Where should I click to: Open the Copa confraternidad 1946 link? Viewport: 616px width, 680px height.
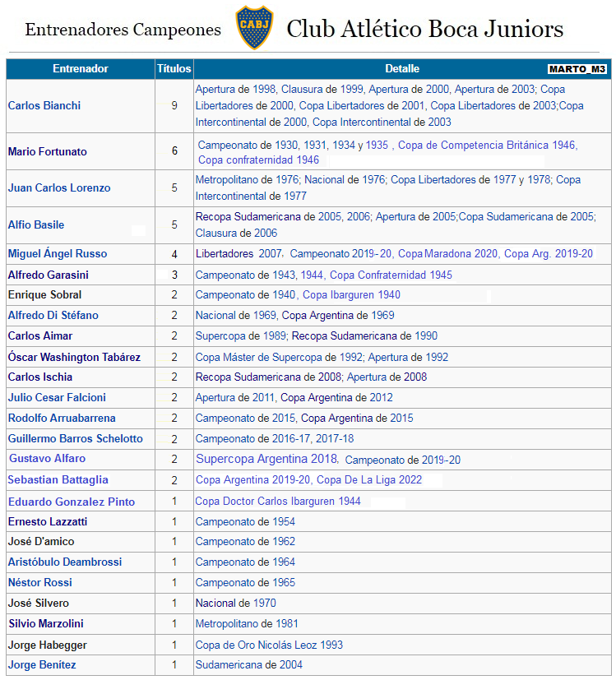pyautogui.click(x=258, y=160)
